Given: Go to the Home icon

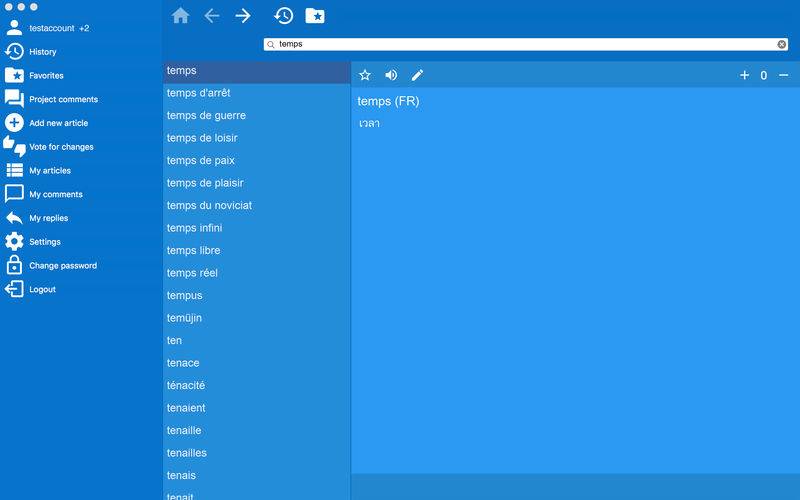Looking at the screenshot, I should pyautogui.click(x=181, y=16).
